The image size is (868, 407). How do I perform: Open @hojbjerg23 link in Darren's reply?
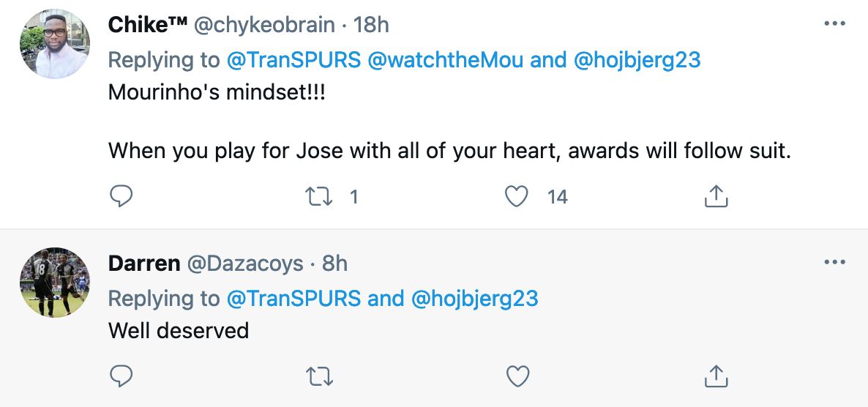pos(474,298)
